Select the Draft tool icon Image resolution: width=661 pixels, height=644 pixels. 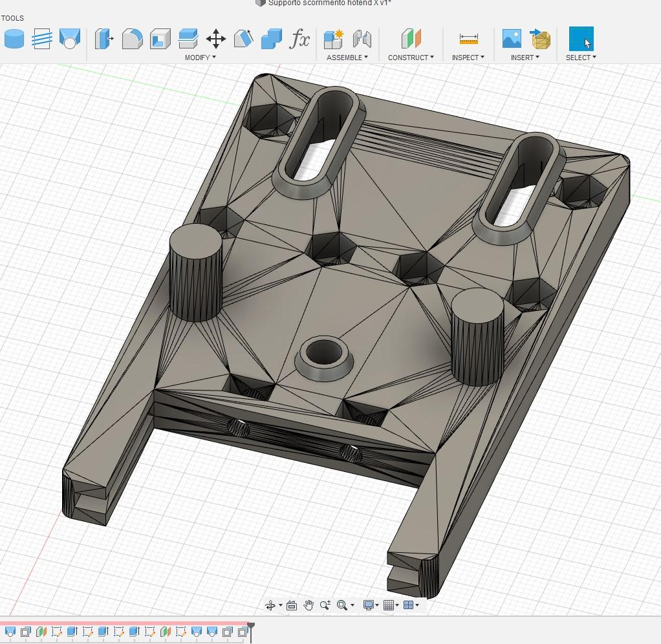click(x=244, y=39)
